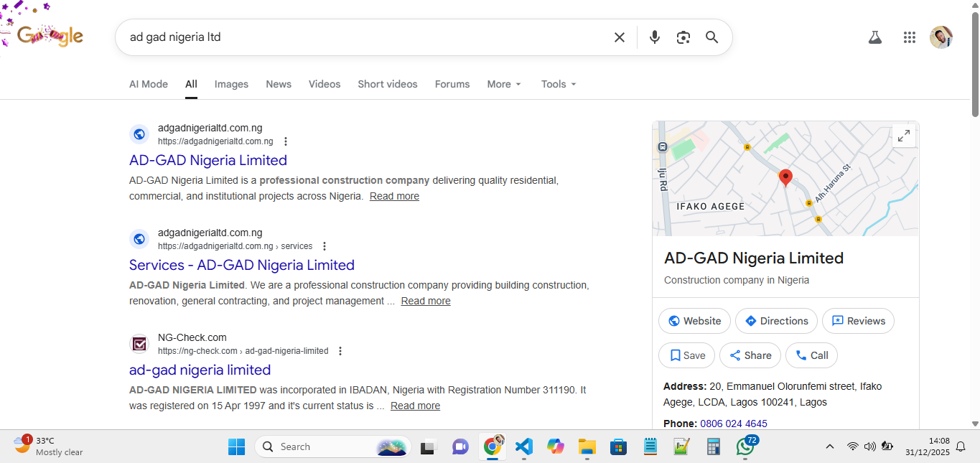Switch to the Images tab
This screenshot has height=463, width=980.
pos(231,84)
